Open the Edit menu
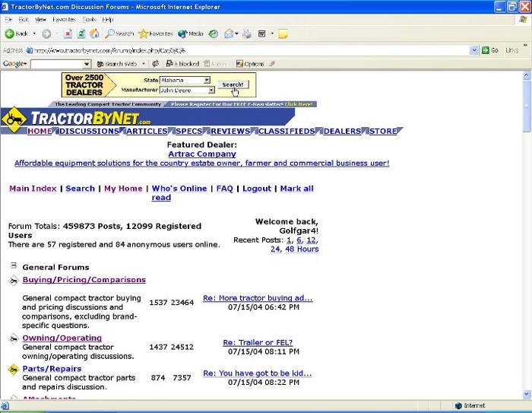The image size is (532, 413). point(24,19)
